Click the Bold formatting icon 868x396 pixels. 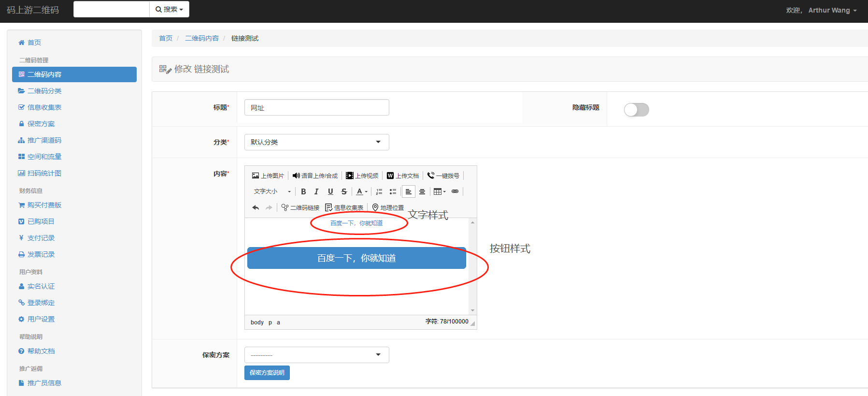click(303, 191)
